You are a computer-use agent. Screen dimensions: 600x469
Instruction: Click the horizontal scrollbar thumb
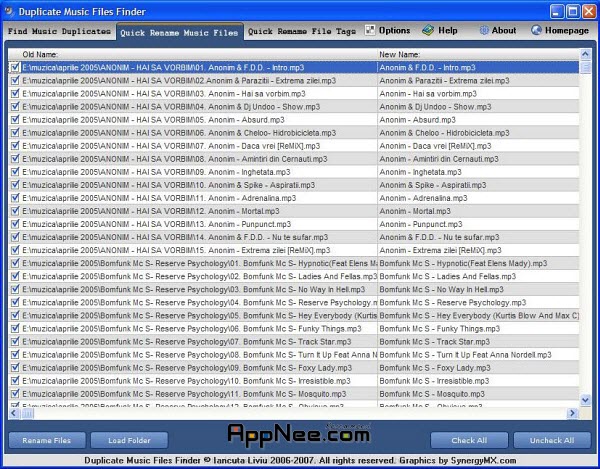(x=28, y=413)
